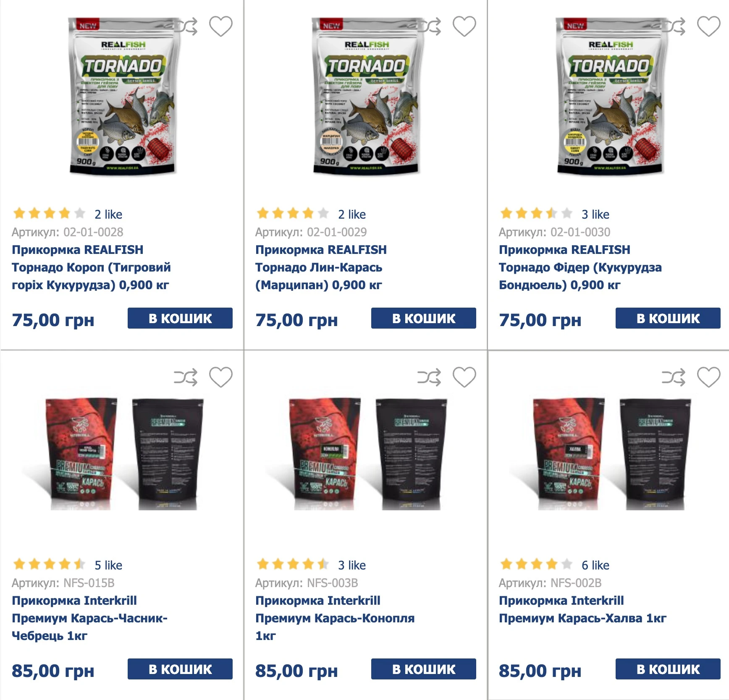This screenshot has width=729, height=700.
Task: Open Прикормка REALFISH Торнадо Лин-Карась product link
Action: coord(321,267)
